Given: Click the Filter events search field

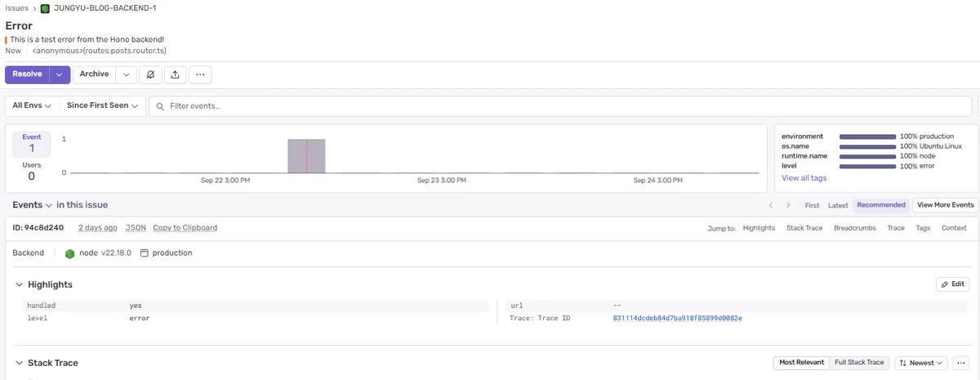Looking at the screenshot, I should [x=563, y=106].
